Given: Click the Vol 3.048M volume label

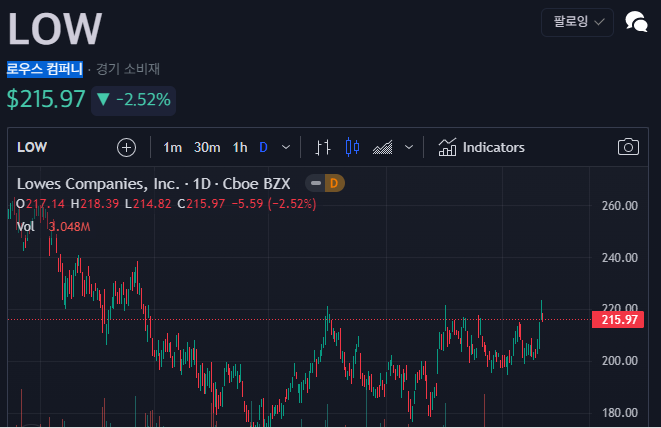Looking at the screenshot, I should point(54,227).
